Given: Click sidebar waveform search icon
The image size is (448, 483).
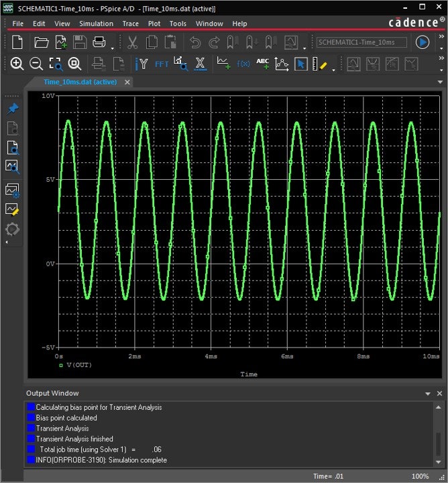Looking at the screenshot, I should point(13,166).
